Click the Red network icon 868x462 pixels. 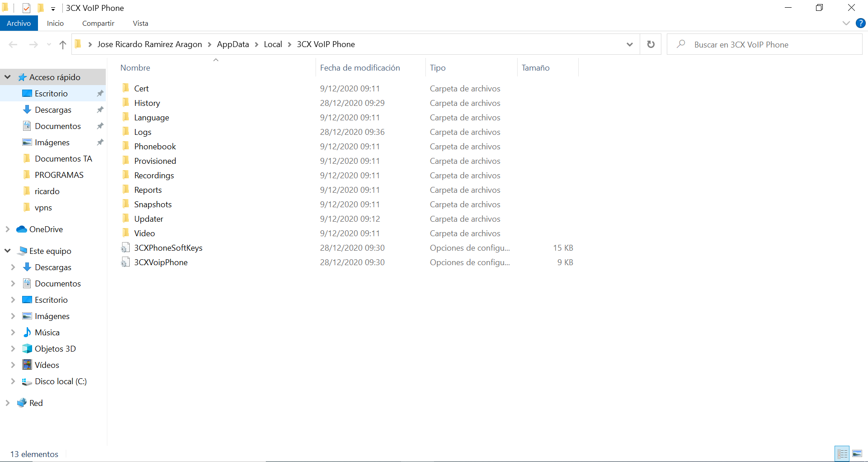[22, 403]
